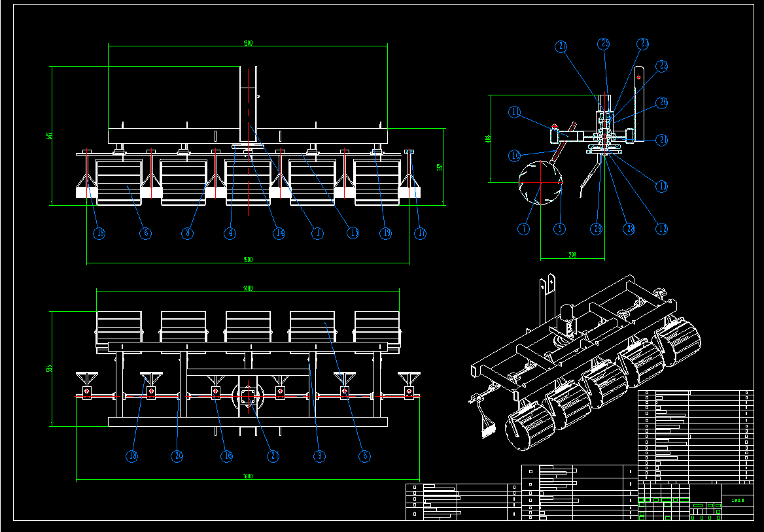764x532 pixels.
Task: Select balloon 22 in the side view
Action: click(662, 66)
